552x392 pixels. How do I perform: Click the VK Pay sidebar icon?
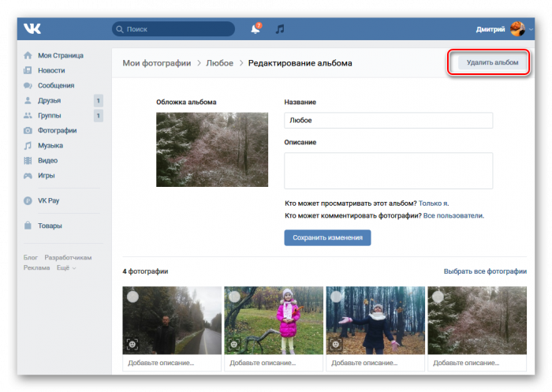coord(28,201)
